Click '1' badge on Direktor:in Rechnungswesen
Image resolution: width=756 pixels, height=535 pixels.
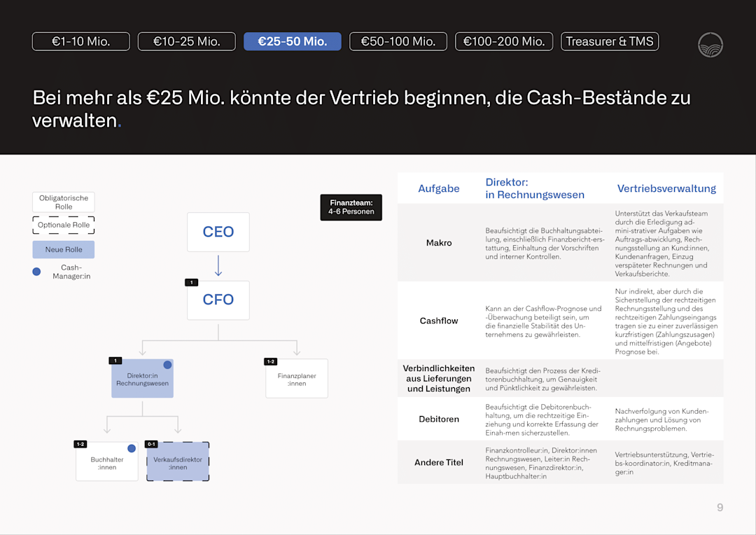(x=115, y=361)
